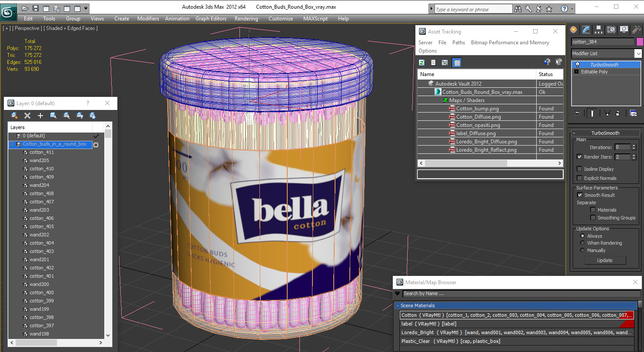Open the MAXScript menu
644x352 pixels.
[316, 19]
